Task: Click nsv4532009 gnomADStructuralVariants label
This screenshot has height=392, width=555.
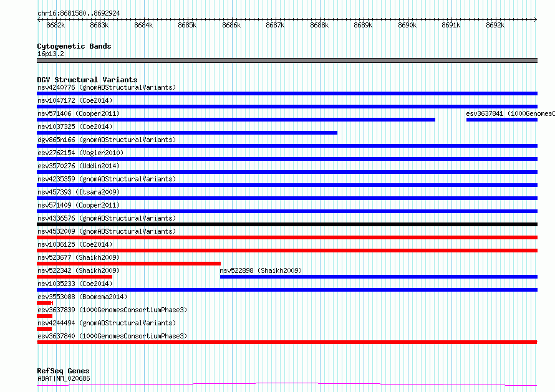Action: point(107,231)
